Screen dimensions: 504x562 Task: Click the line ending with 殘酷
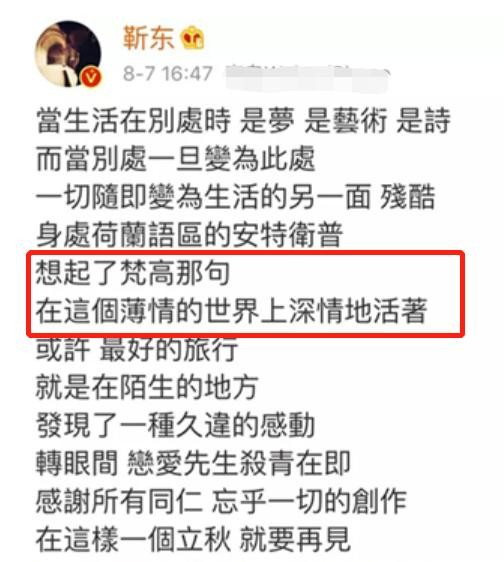(x=236, y=197)
